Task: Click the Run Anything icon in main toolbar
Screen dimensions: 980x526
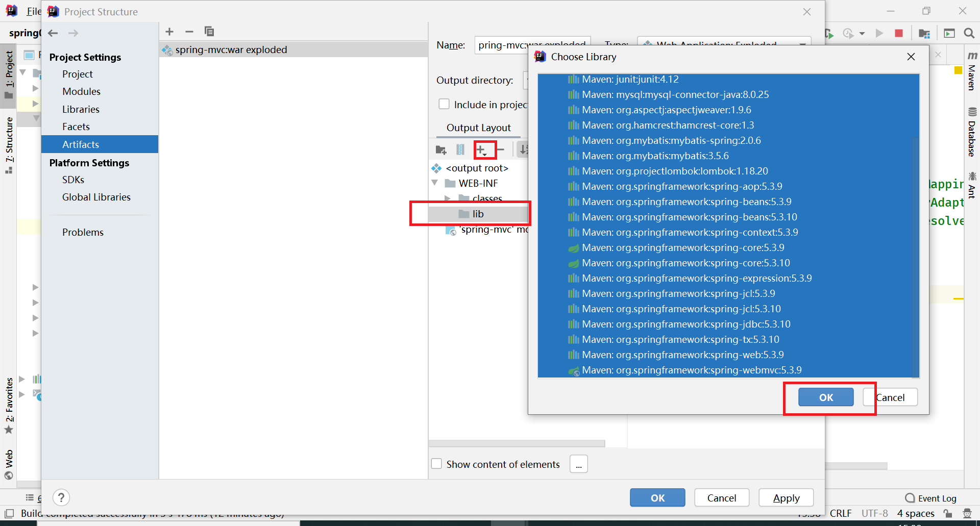Action: tap(949, 33)
